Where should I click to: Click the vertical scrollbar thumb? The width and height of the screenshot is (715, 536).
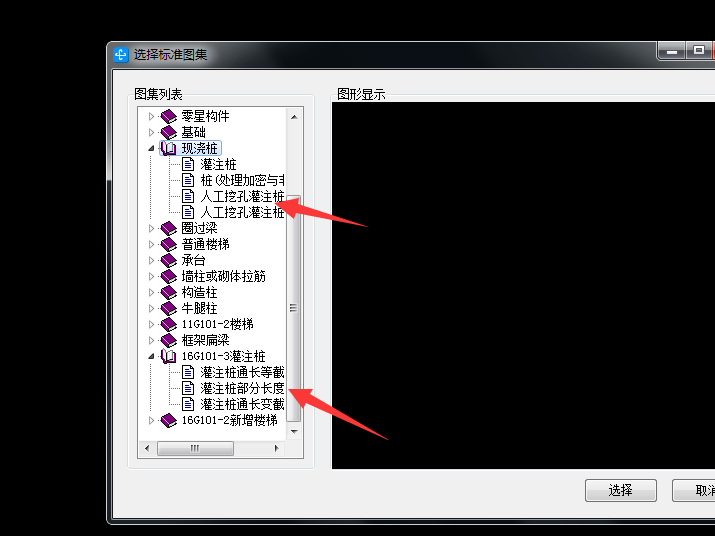(294, 308)
